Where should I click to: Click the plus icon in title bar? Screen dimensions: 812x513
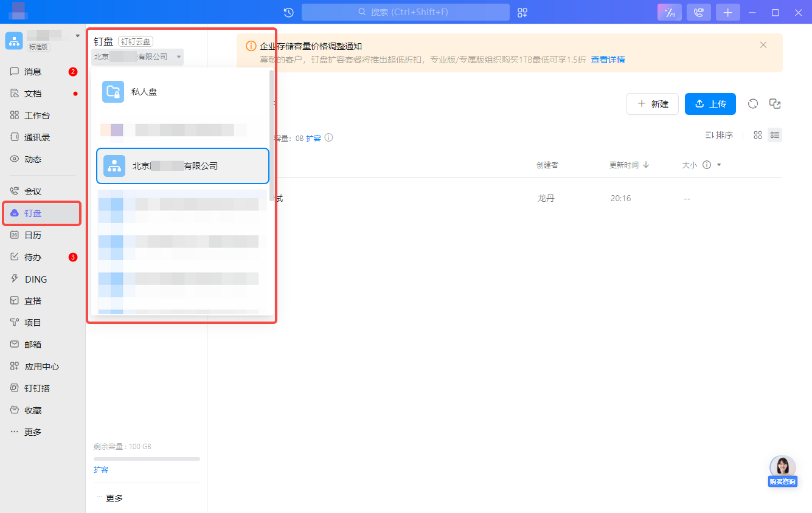tap(728, 12)
